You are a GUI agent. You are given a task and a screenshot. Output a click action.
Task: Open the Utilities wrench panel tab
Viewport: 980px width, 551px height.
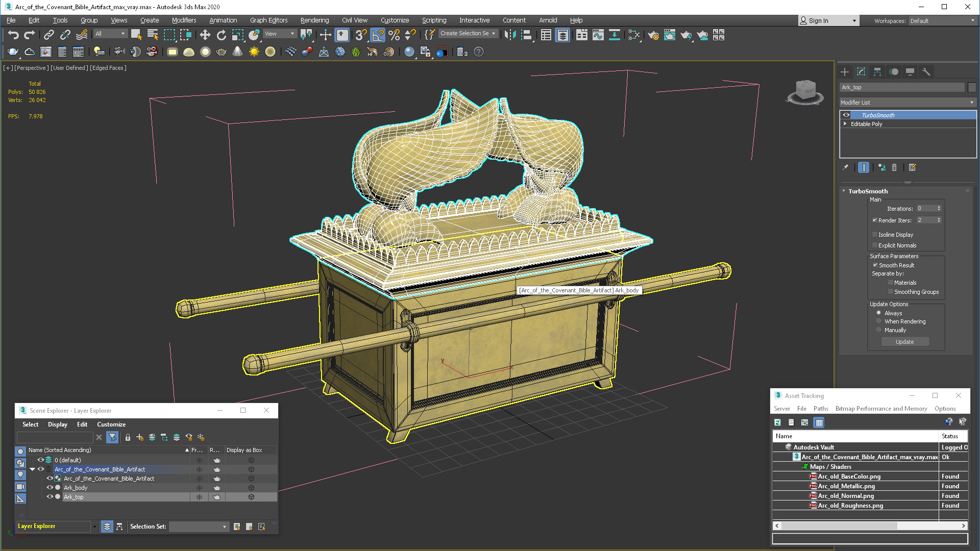926,72
